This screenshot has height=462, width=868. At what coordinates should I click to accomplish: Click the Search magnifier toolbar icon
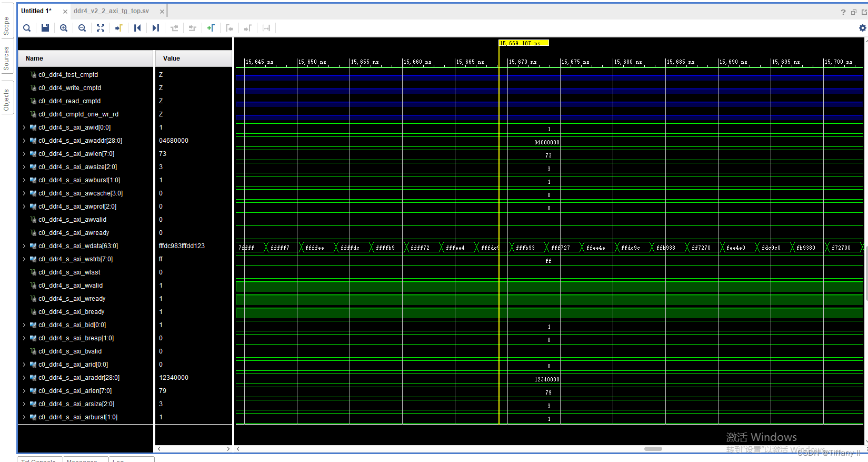tap(27, 28)
